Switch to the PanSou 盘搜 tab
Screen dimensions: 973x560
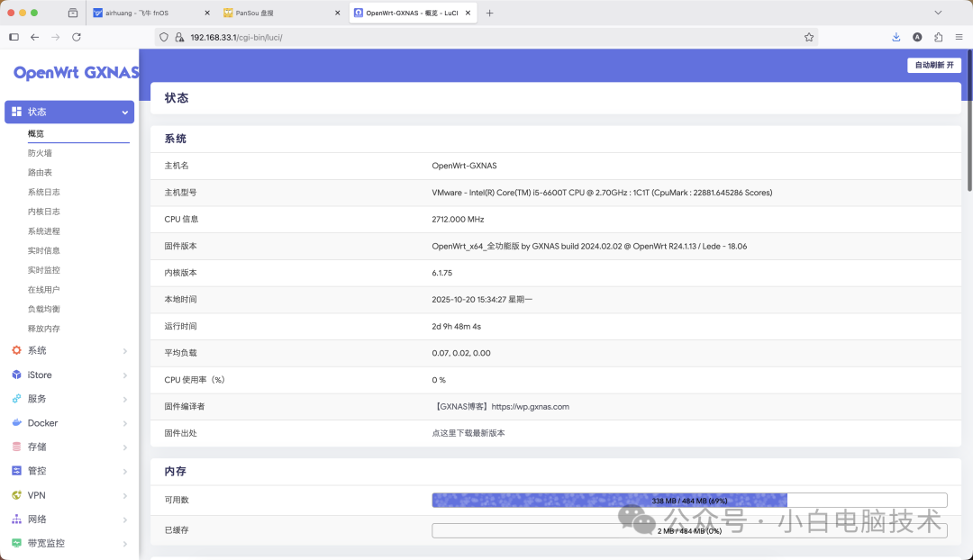(282, 13)
